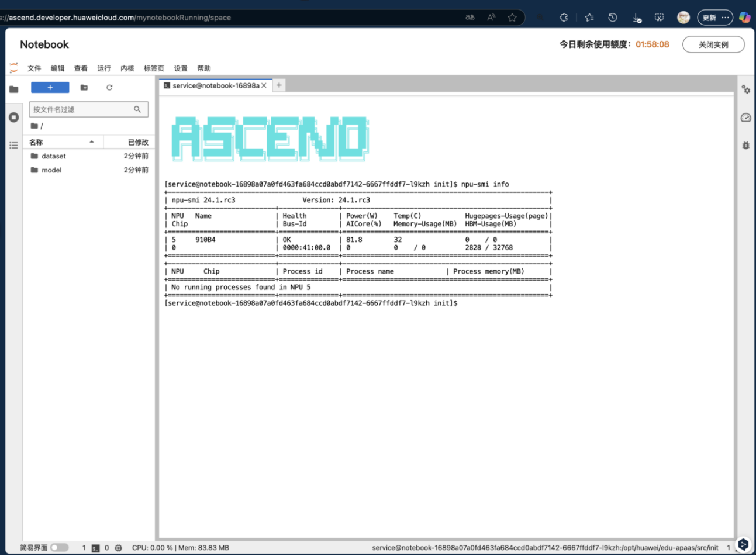Open the browser downloads icon
The height and width of the screenshot is (556, 756).
[x=637, y=18]
